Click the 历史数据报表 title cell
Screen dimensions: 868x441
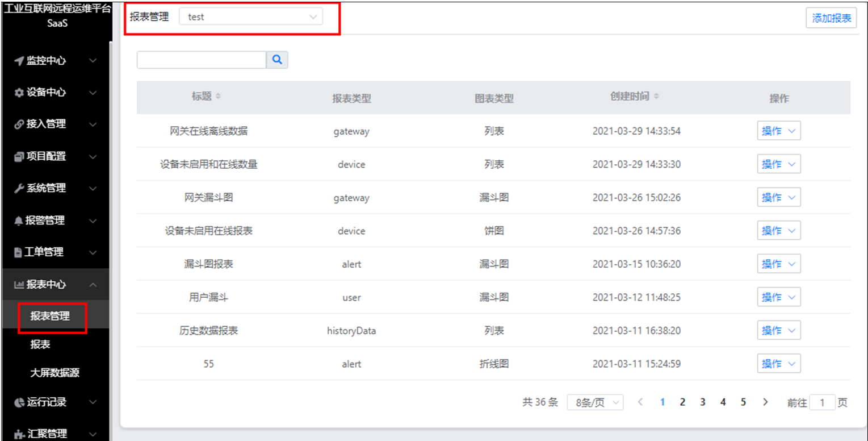pos(209,331)
